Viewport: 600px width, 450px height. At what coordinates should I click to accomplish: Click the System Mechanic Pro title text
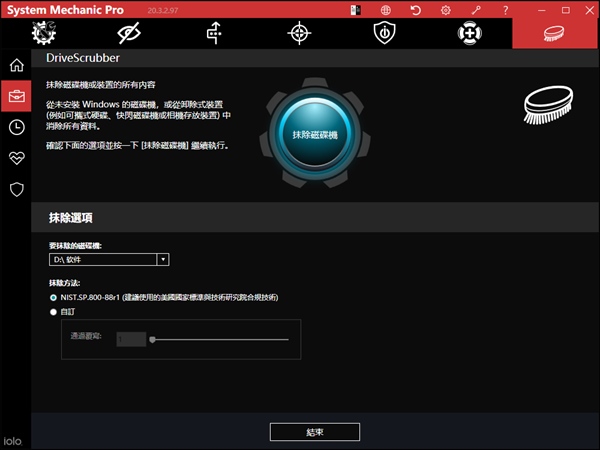click(x=65, y=10)
